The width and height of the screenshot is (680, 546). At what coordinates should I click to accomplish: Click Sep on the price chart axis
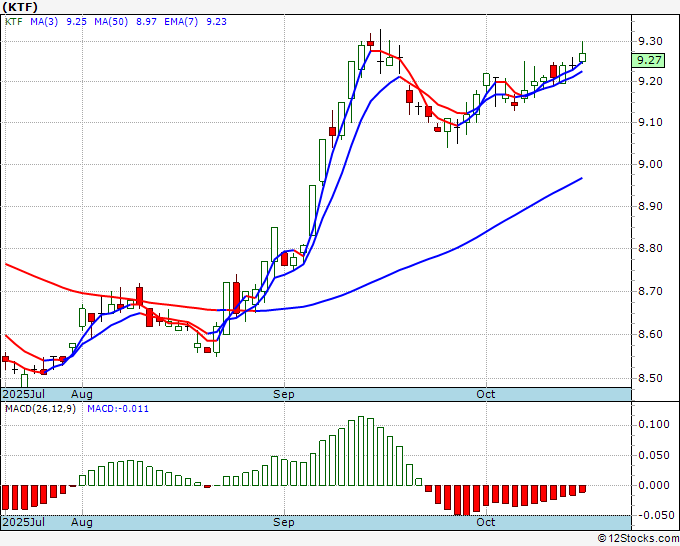[284, 394]
